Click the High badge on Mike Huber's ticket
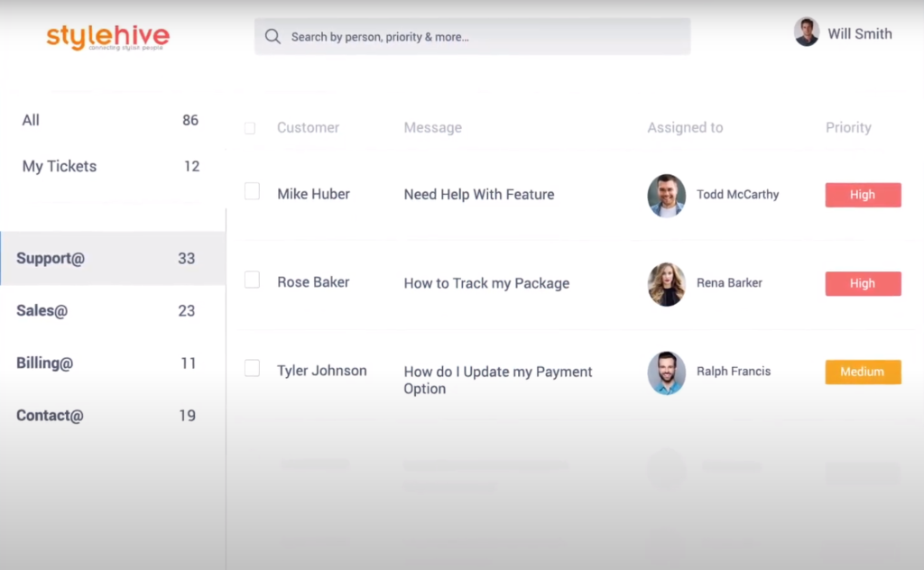This screenshot has height=570, width=924. [863, 195]
